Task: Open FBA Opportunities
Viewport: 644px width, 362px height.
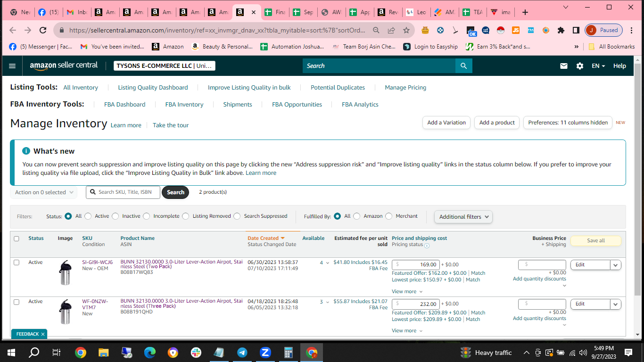Action: coord(297,105)
